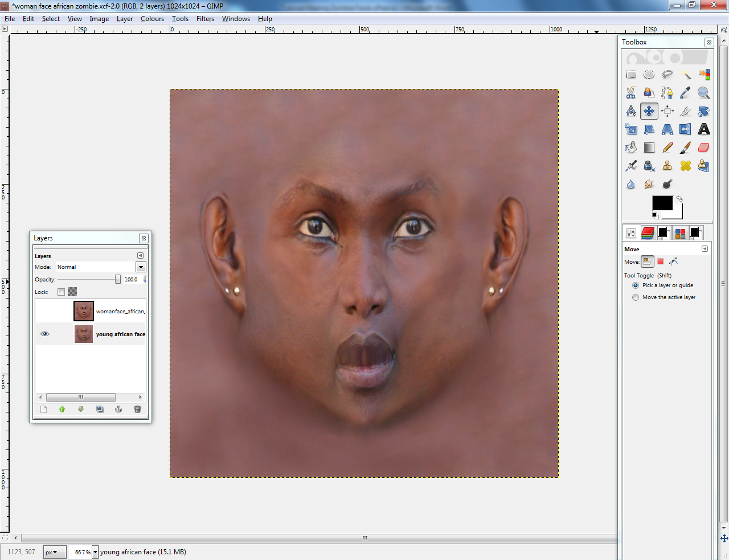The width and height of the screenshot is (729, 560).
Task: Select the Alignment tool
Action: point(667,111)
